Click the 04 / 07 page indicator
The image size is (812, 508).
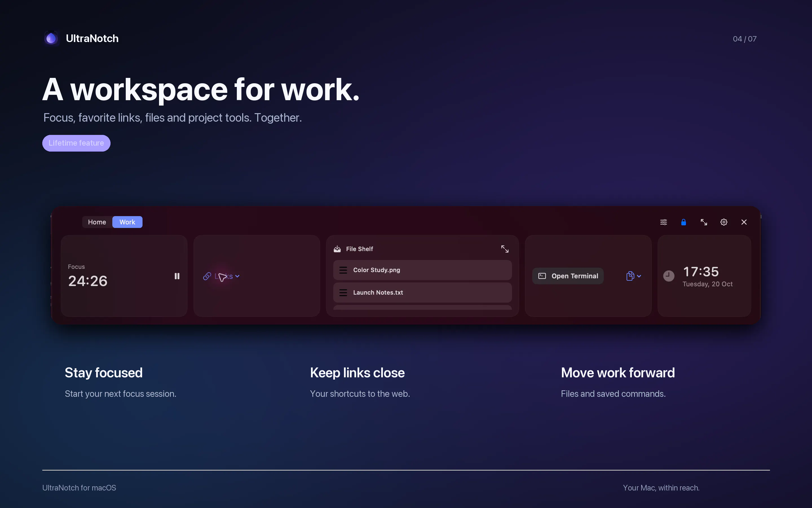745,39
